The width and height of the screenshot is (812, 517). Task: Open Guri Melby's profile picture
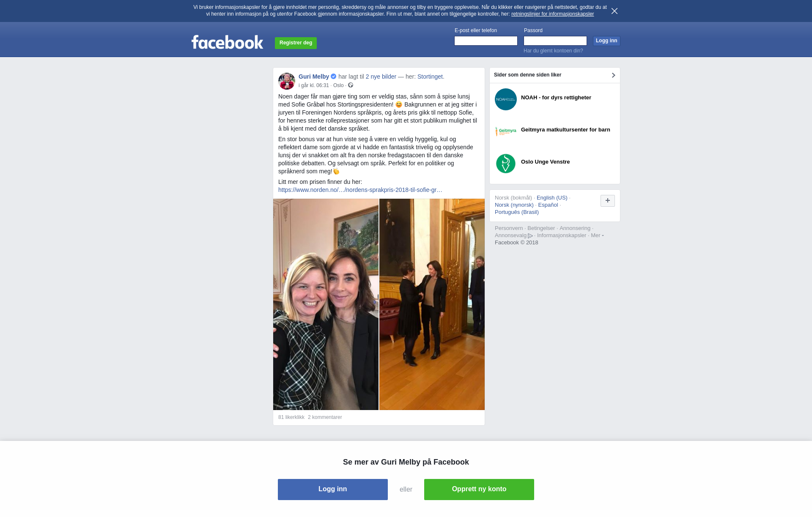(x=287, y=81)
